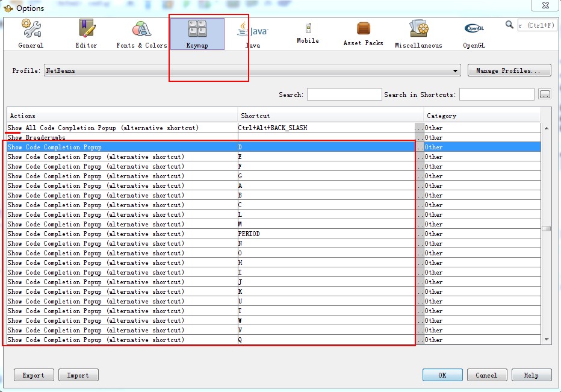Sort by the Actions column header
Viewport: 561px width, 392px height.
[x=122, y=116]
